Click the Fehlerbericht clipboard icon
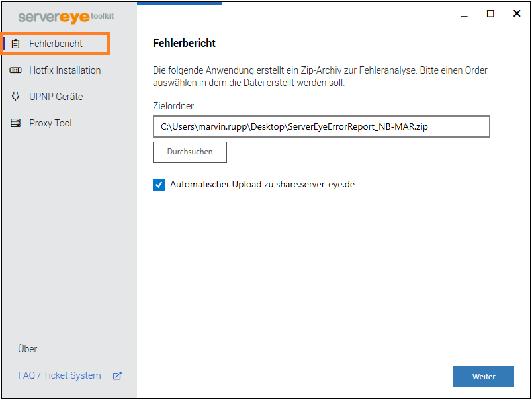This screenshot has height=400, width=532. (x=16, y=44)
